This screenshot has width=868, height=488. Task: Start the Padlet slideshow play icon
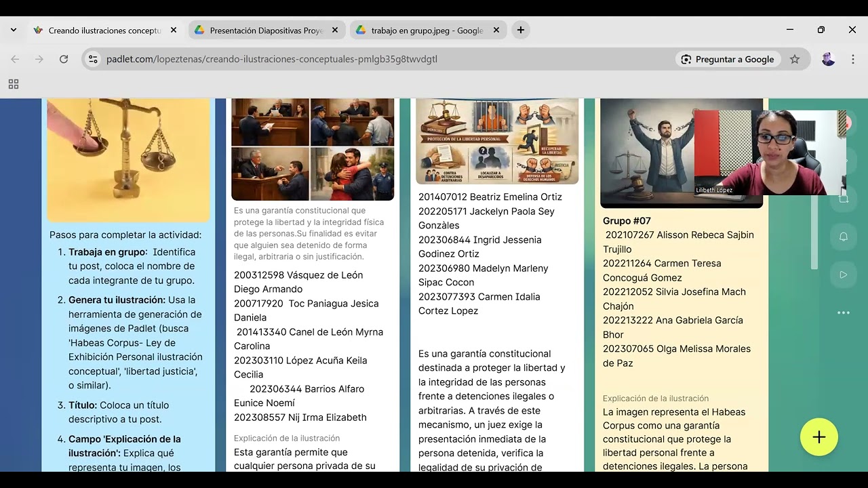click(844, 274)
